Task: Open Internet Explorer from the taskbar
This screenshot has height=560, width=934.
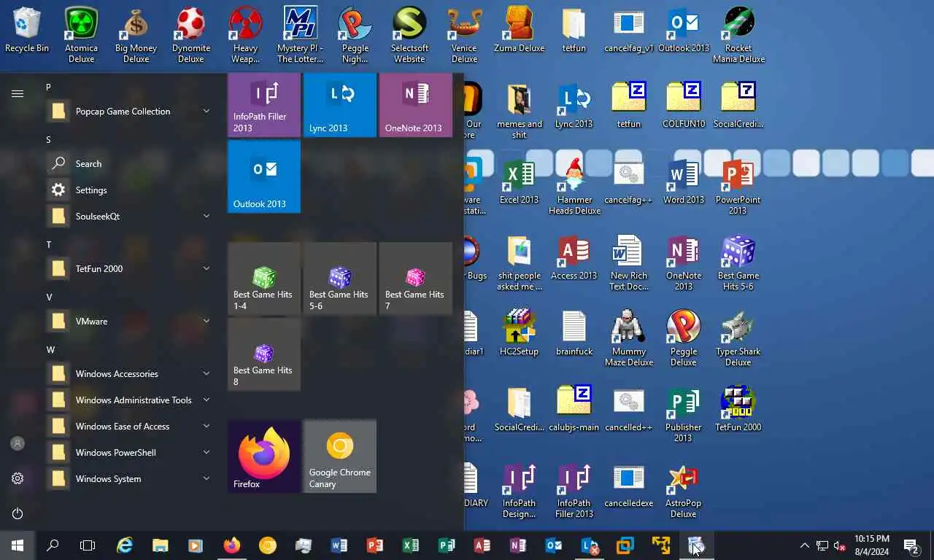Action: coord(125,545)
